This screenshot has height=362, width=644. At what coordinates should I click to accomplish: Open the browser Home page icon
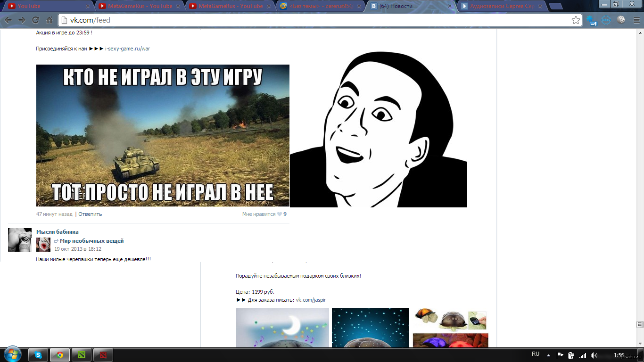click(x=49, y=20)
